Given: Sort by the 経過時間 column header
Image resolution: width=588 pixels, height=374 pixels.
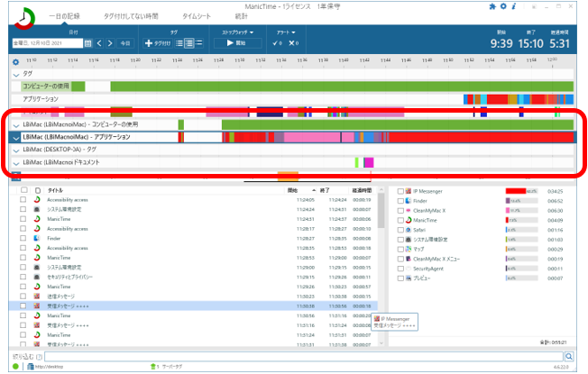Looking at the screenshot, I should tap(362, 190).
